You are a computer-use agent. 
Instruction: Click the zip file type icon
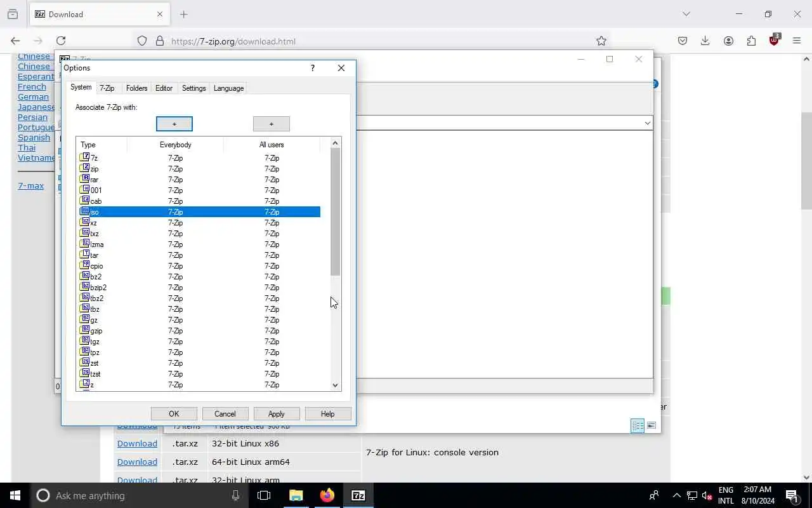pos(85,168)
